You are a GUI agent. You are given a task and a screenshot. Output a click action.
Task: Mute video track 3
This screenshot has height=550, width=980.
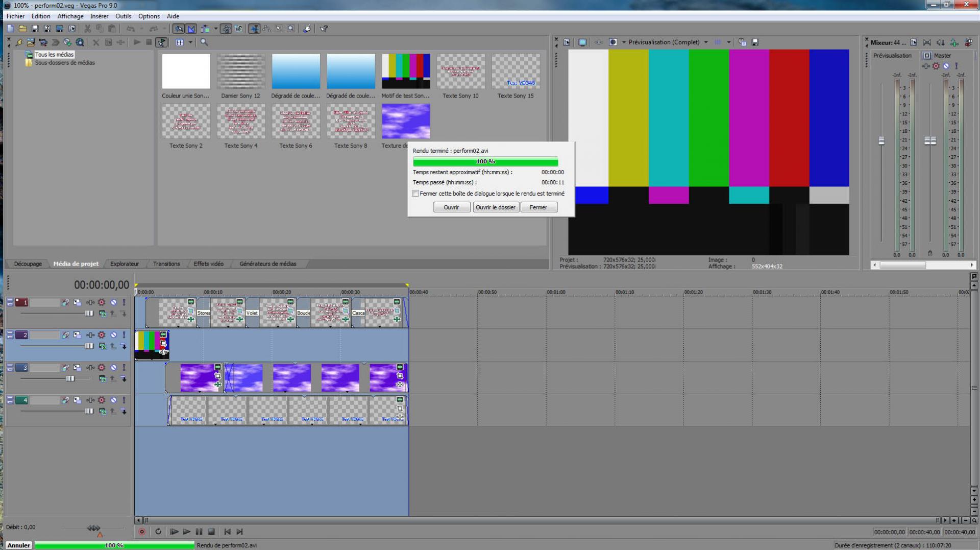tap(113, 368)
